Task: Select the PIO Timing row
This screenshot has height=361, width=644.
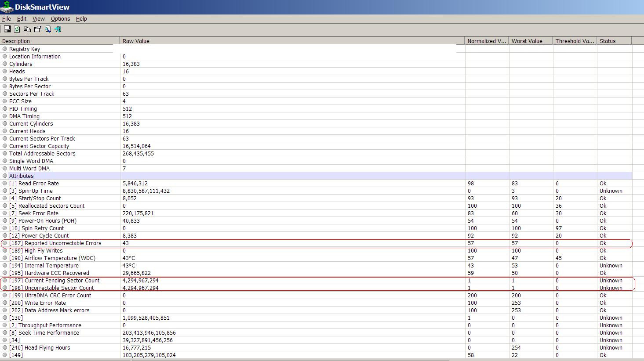Action: [x=316, y=108]
